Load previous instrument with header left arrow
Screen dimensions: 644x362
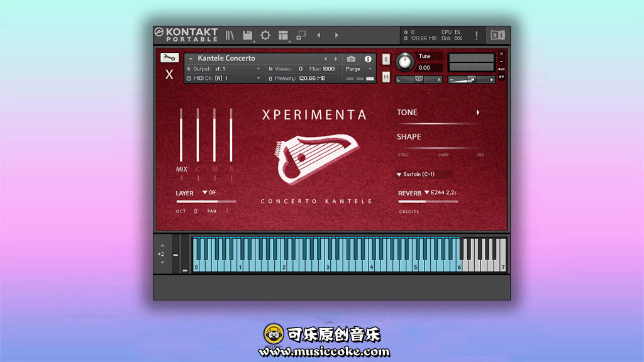(x=326, y=59)
